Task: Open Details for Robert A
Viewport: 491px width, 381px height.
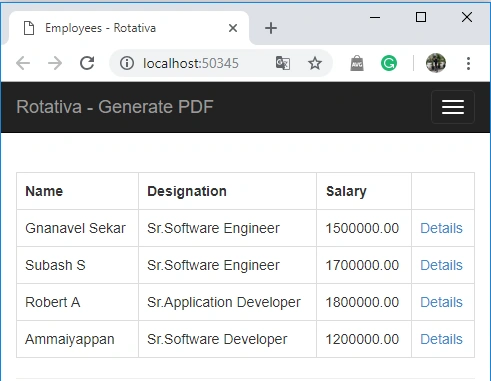Action: point(441,302)
